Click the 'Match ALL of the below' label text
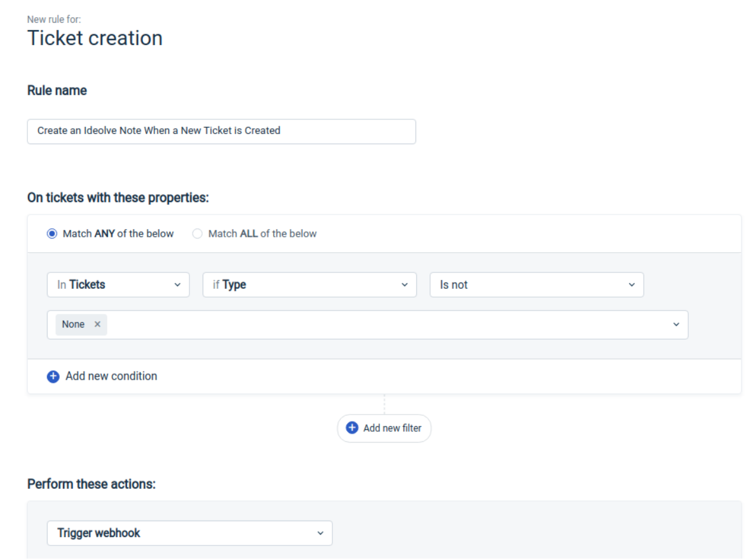Image resolution: width=746 pixels, height=560 pixels. pyautogui.click(x=262, y=234)
